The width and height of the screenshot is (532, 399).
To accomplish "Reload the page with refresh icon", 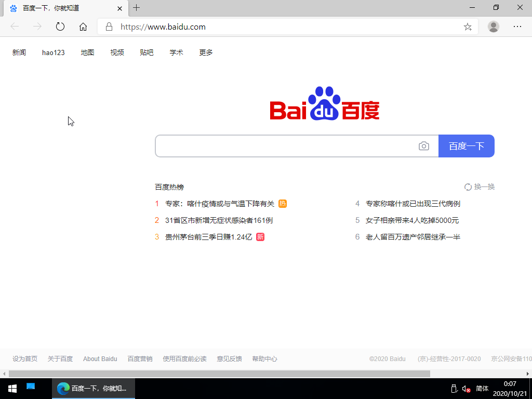I will [60, 26].
